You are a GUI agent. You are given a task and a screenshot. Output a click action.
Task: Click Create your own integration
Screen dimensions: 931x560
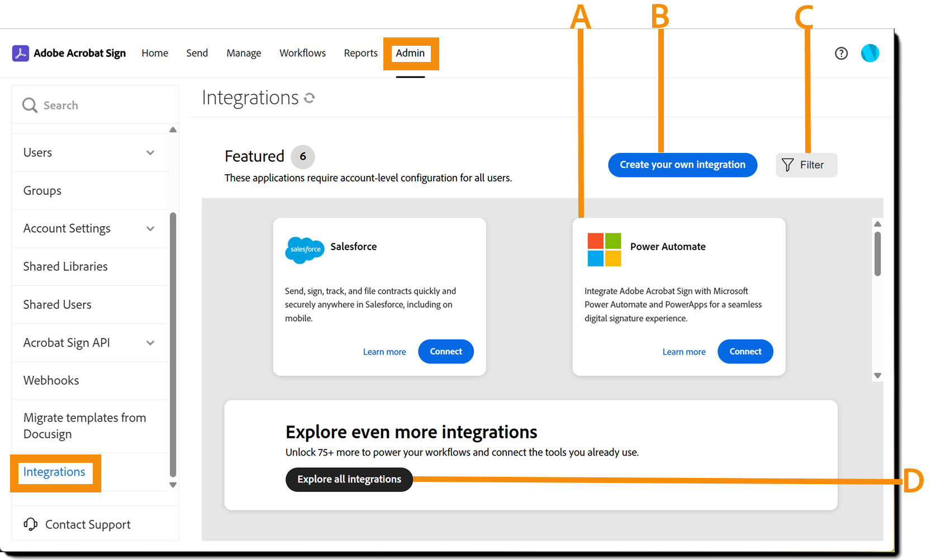[x=682, y=165]
